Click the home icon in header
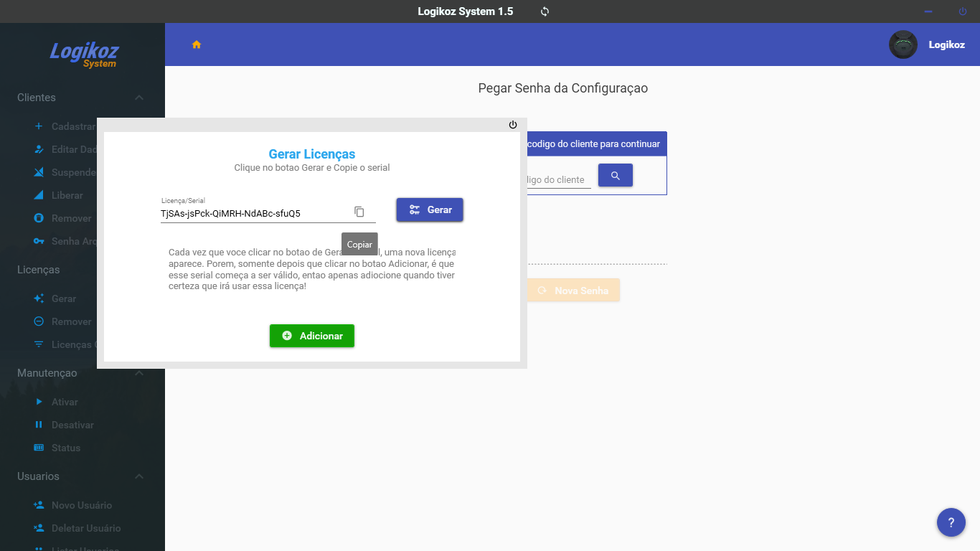Screen dimensions: 980x551 (x=197, y=44)
